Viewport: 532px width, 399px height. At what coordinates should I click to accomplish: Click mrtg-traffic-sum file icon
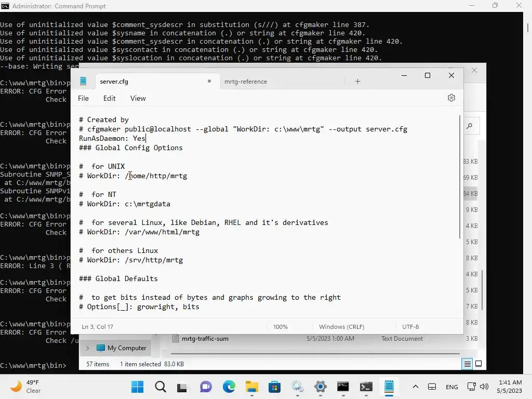pyautogui.click(x=176, y=338)
